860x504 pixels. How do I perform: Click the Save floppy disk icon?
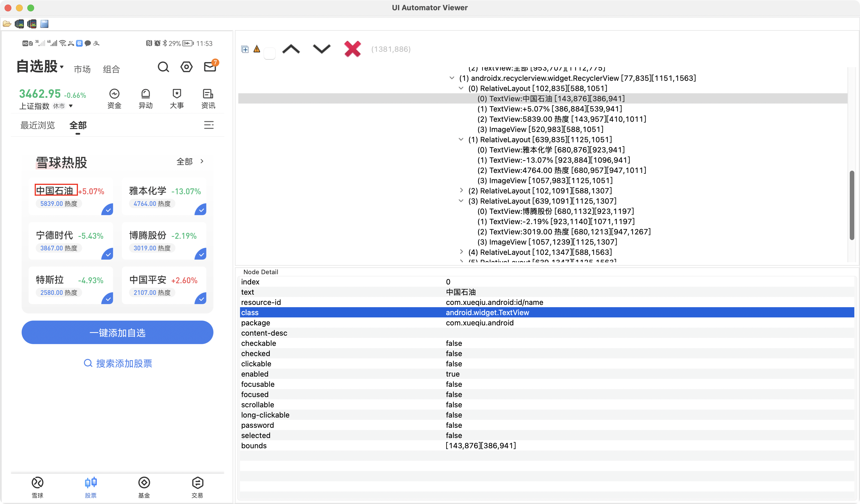pyautogui.click(x=44, y=24)
